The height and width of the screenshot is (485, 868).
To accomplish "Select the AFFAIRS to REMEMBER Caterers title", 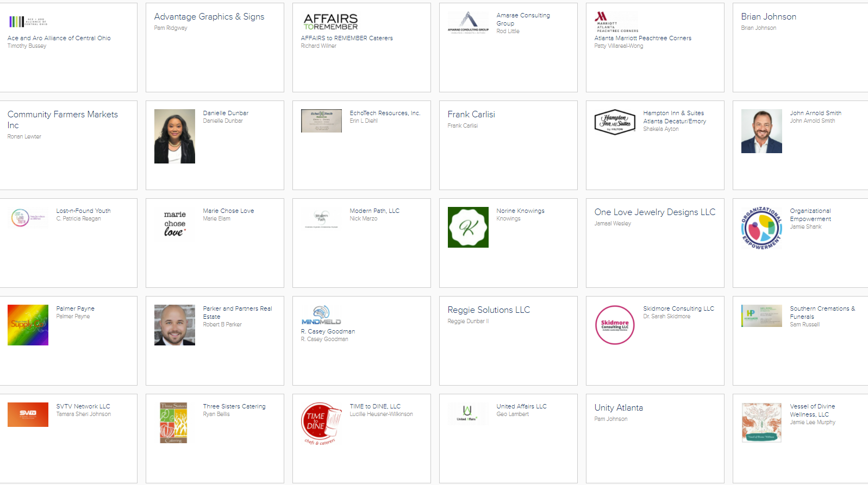I will coord(347,38).
